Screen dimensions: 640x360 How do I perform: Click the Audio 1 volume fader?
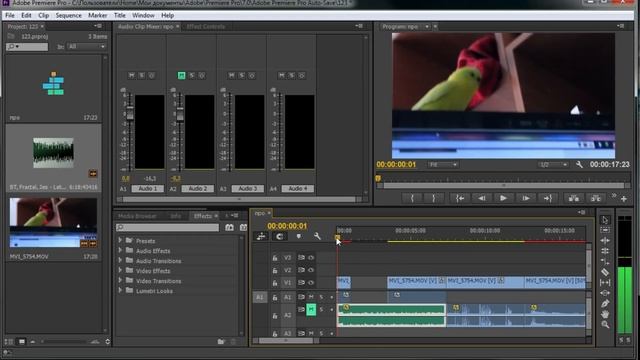(130, 115)
